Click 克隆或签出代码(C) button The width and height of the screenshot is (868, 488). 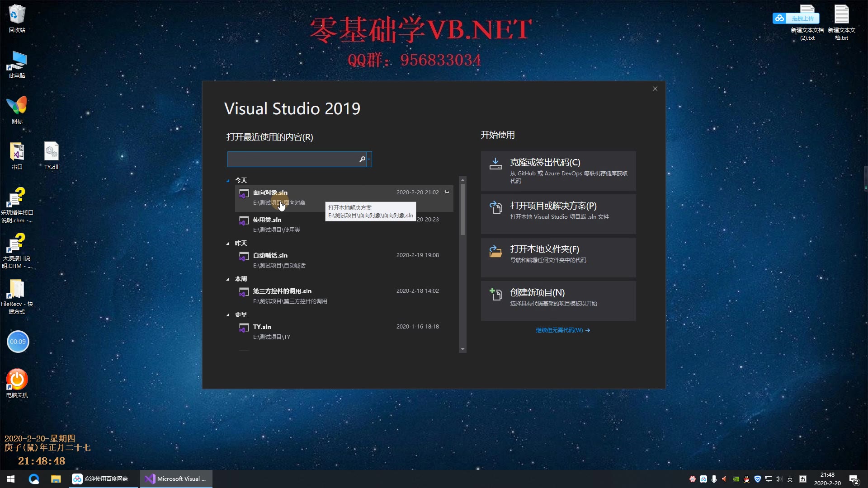[558, 171]
